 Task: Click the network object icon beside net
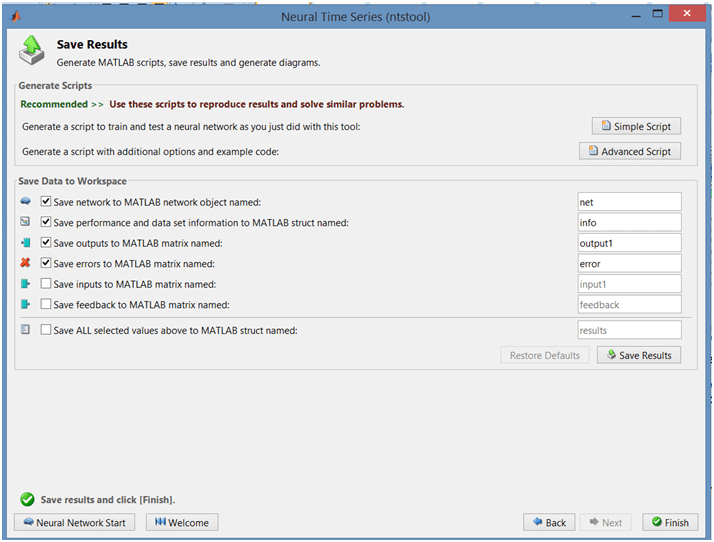coord(26,201)
